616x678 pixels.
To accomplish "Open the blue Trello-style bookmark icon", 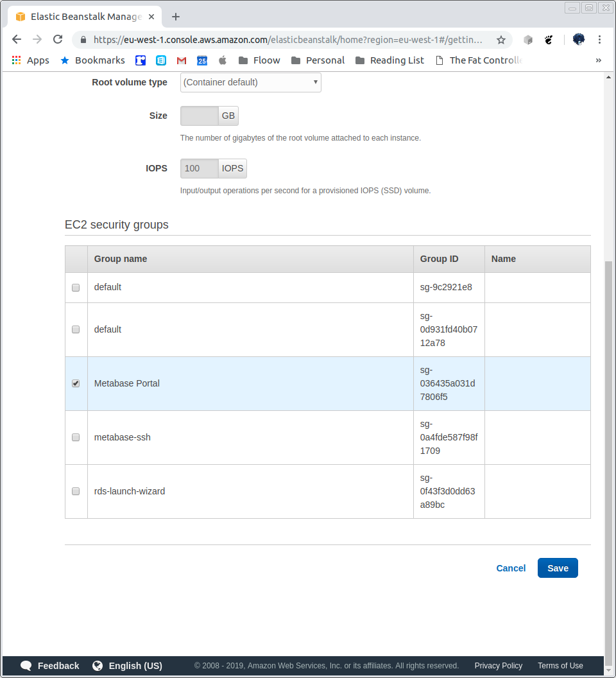I will tap(141, 60).
